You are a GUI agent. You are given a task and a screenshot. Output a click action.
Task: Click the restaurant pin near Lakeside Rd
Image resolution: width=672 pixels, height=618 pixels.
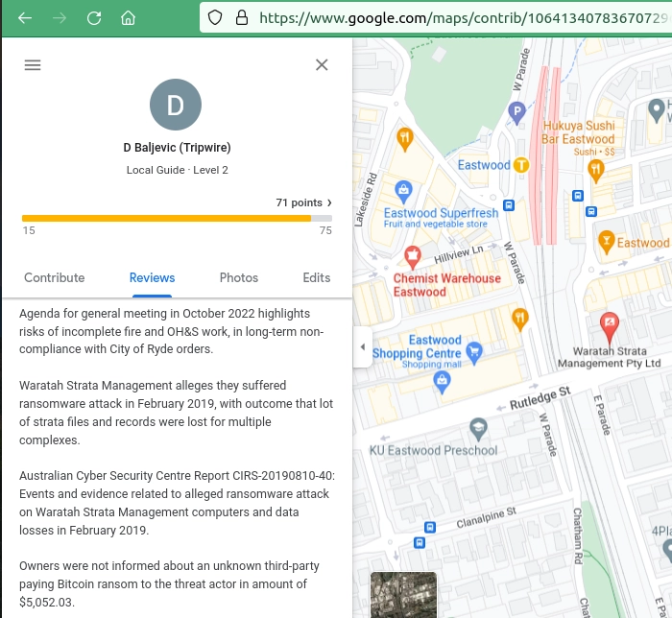404,139
